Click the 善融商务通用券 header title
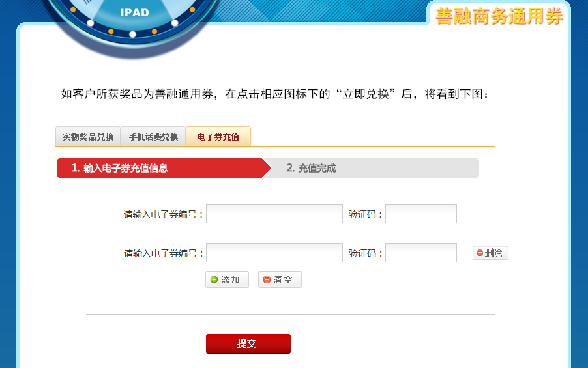The width and height of the screenshot is (588, 368). click(499, 16)
